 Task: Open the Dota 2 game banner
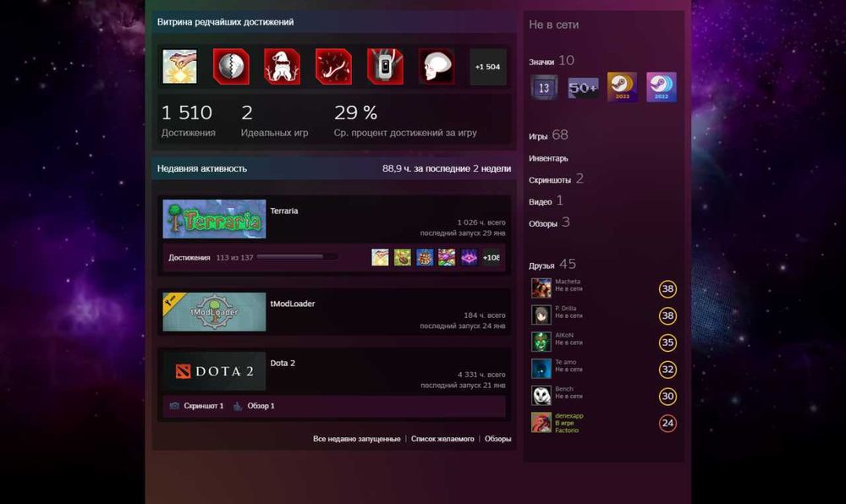214,371
